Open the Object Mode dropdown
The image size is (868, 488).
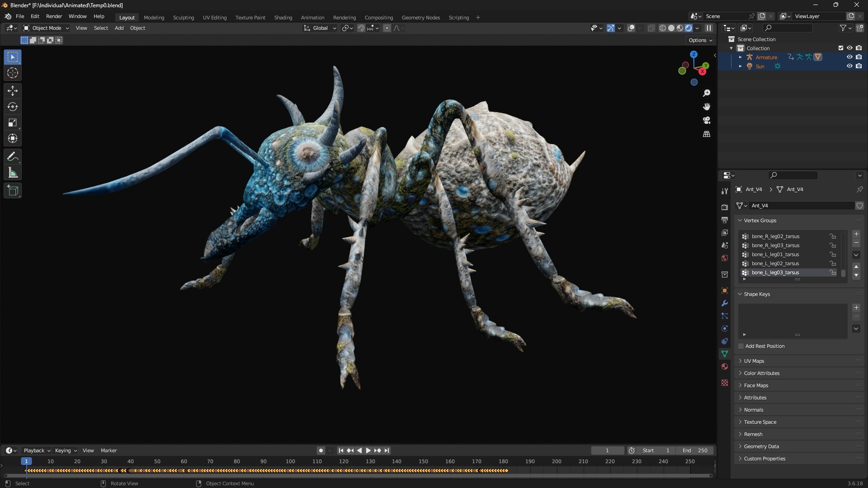click(46, 28)
